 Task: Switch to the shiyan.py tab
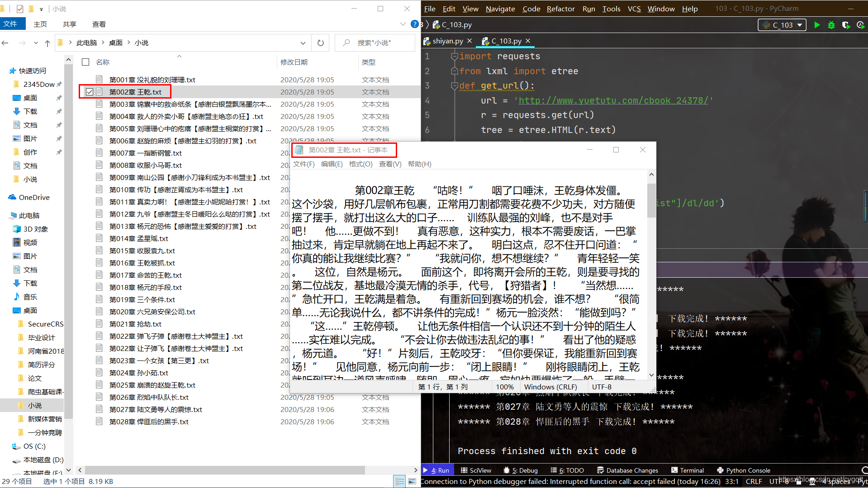pos(447,41)
